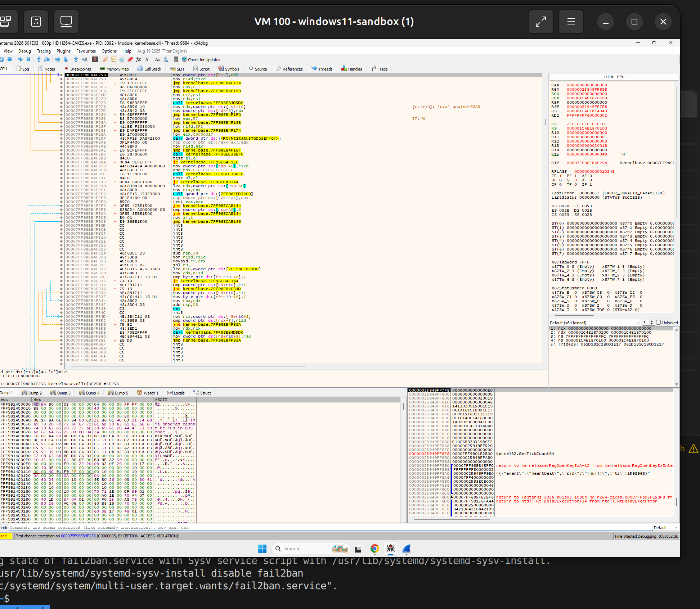Open the Windows Start button
700x609 pixels.
pyautogui.click(x=262, y=549)
